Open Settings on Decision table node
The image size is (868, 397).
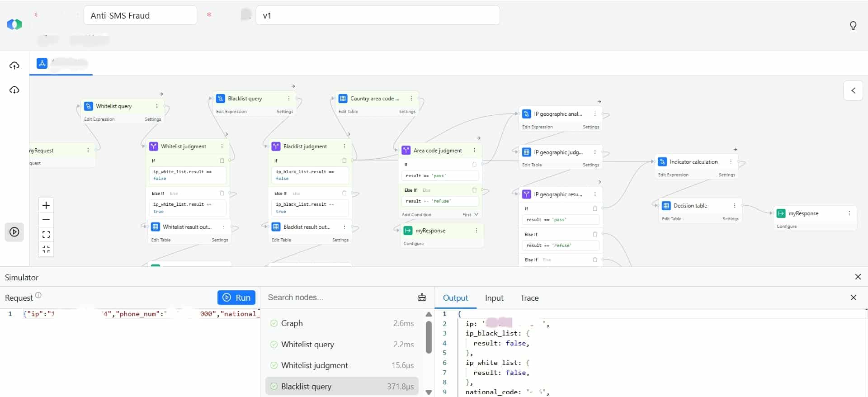click(x=730, y=219)
